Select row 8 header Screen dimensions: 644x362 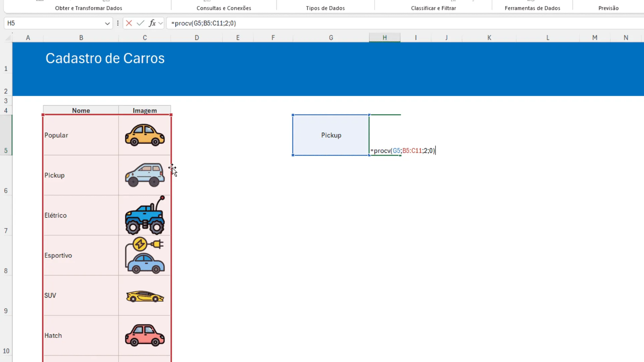point(6,255)
